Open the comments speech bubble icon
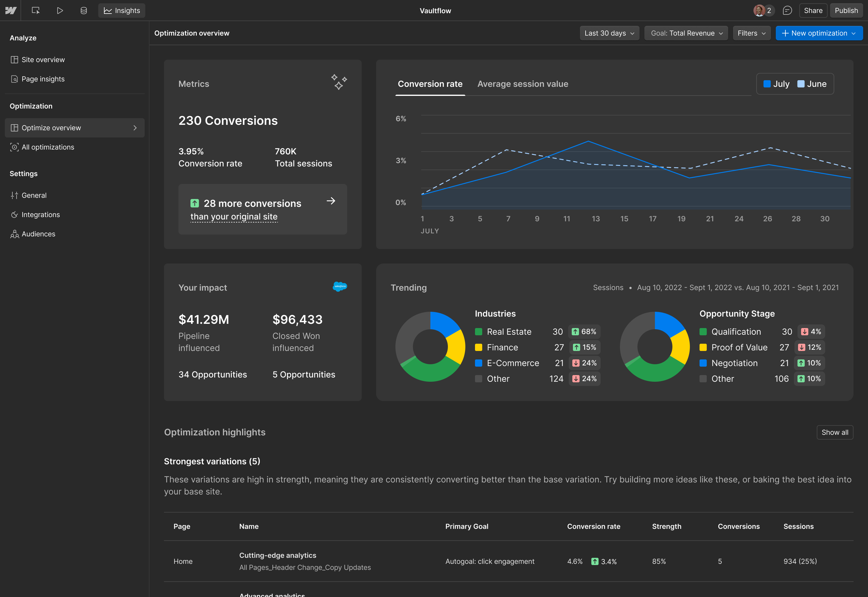Screen dimensions: 868x597 pyautogui.click(x=787, y=11)
